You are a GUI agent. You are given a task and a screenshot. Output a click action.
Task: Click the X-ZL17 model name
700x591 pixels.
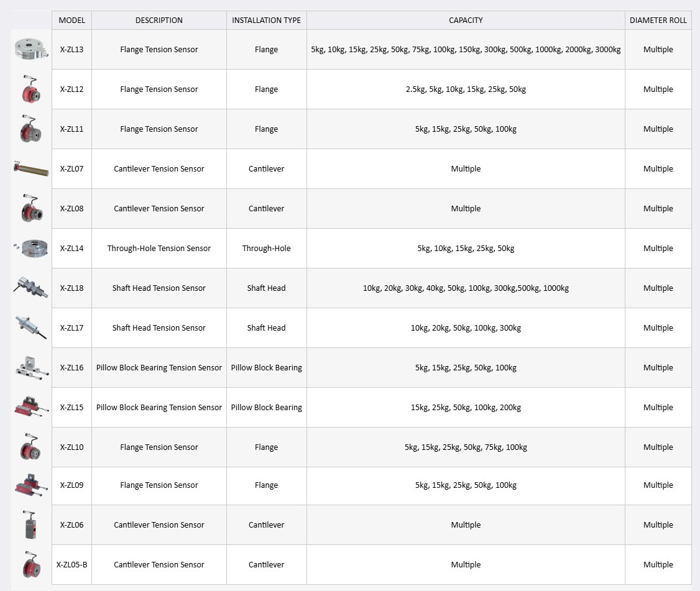(x=71, y=328)
